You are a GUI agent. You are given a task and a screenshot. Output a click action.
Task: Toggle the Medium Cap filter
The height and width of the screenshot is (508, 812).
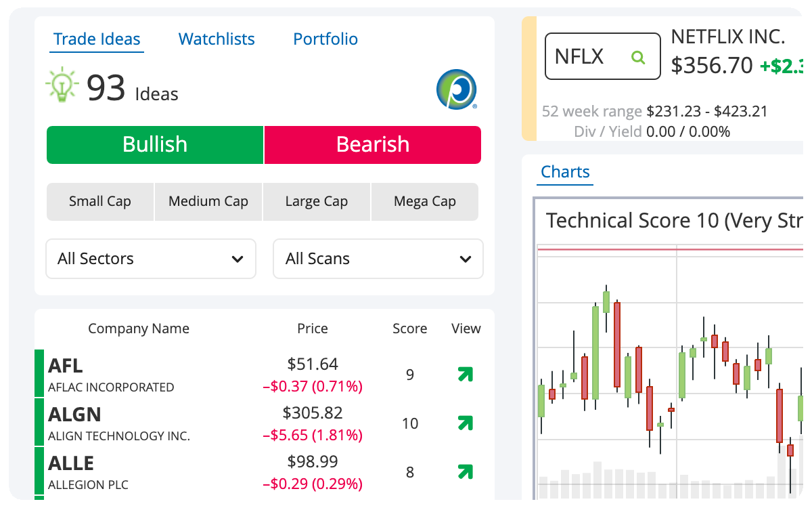(x=208, y=202)
